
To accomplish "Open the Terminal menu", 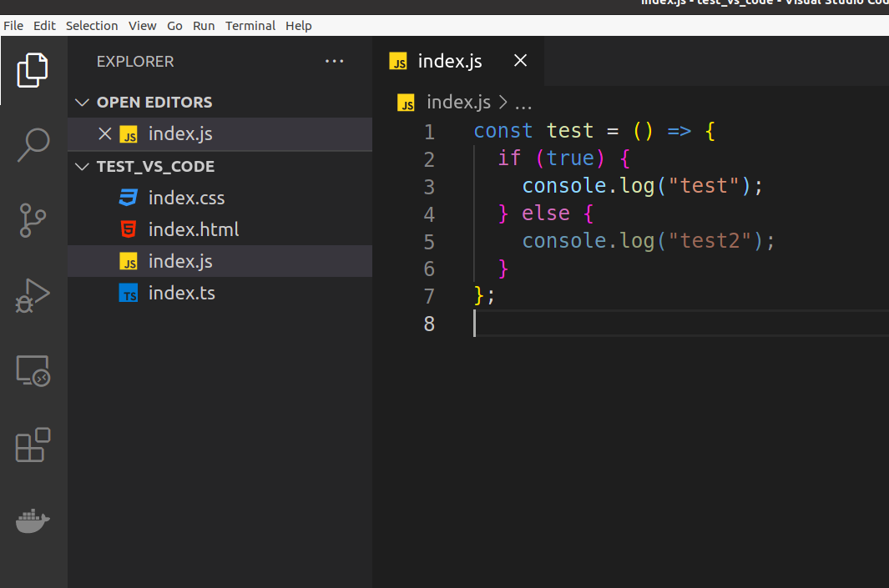I will click(250, 25).
